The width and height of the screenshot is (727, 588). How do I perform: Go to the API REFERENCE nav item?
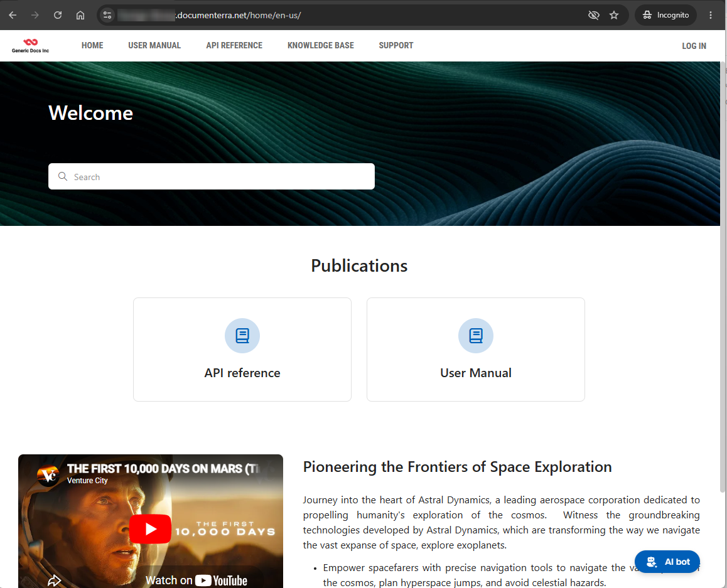pyautogui.click(x=234, y=45)
